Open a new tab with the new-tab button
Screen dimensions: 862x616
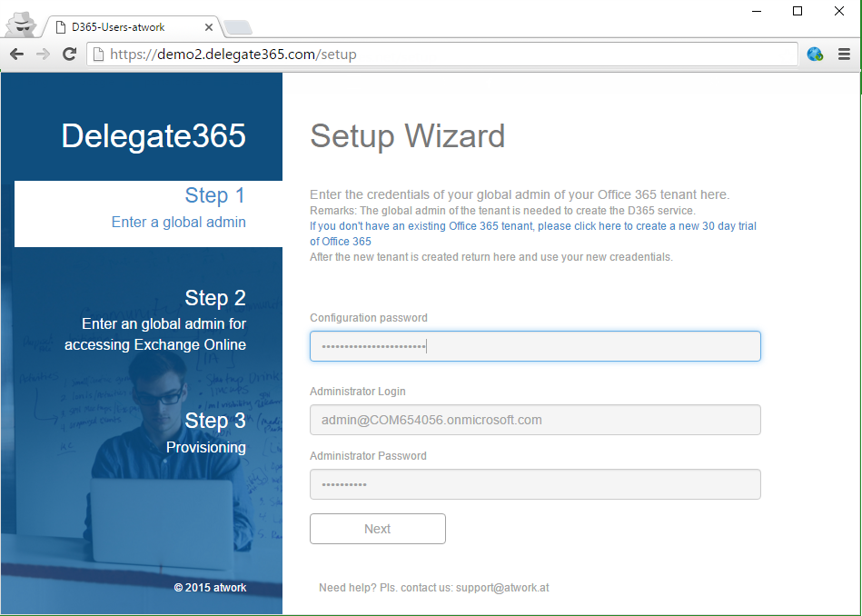pos(239,27)
